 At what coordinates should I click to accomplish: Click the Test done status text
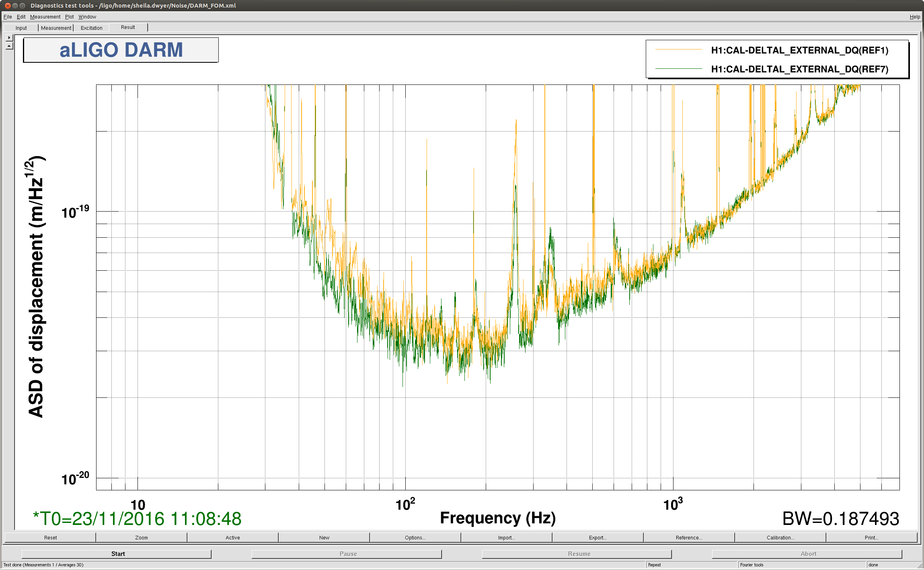pyautogui.click(x=43, y=565)
